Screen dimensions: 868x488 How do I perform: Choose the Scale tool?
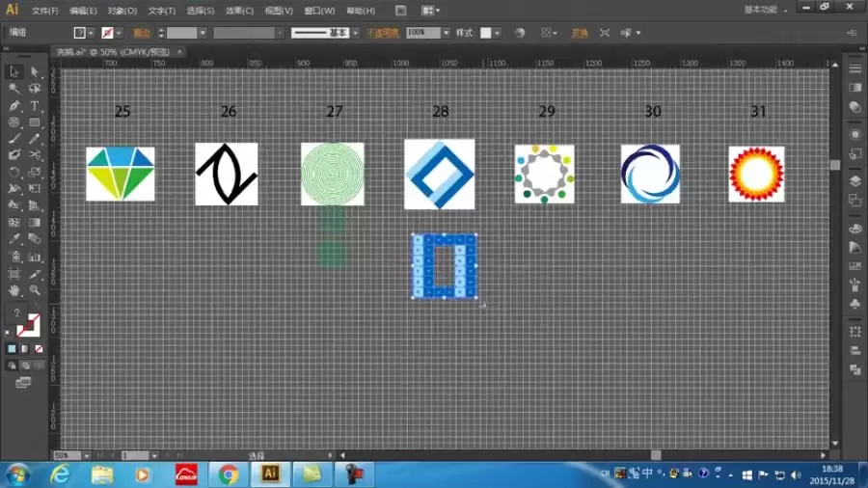[x=35, y=173]
